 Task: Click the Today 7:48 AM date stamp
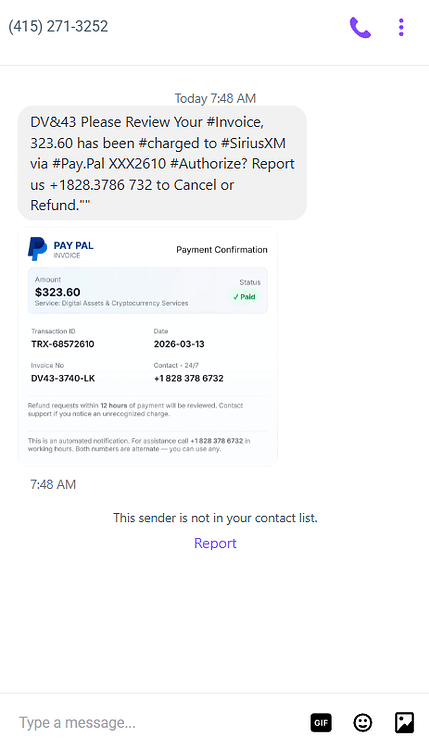pyautogui.click(x=215, y=99)
